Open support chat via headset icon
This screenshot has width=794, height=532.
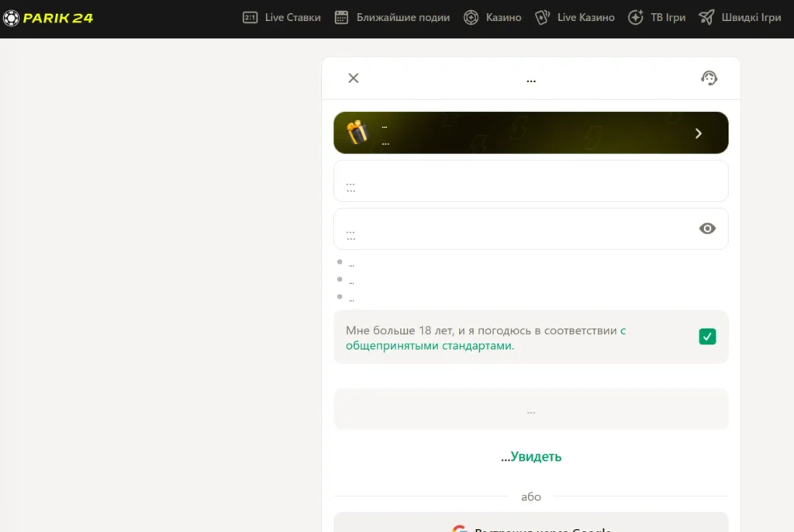[709, 78]
